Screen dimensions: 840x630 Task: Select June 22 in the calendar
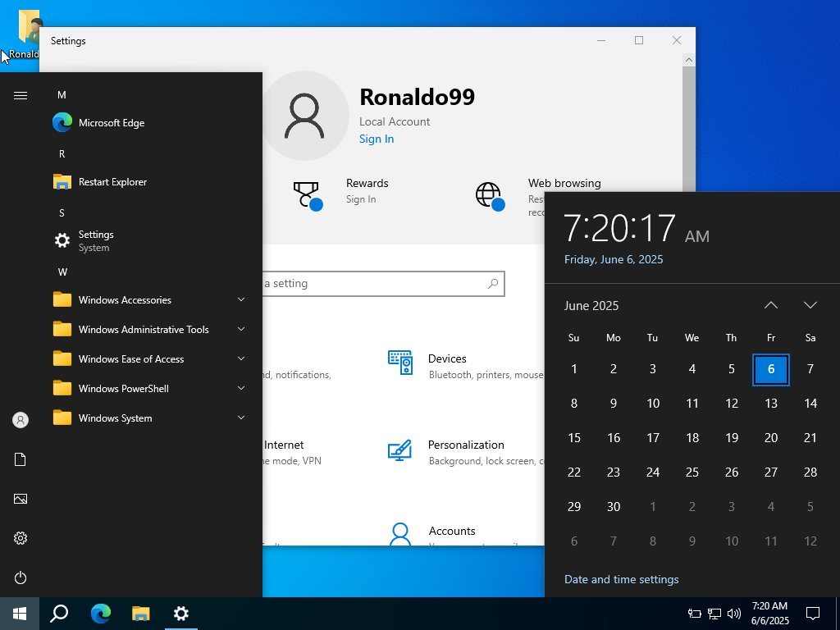coord(573,472)
